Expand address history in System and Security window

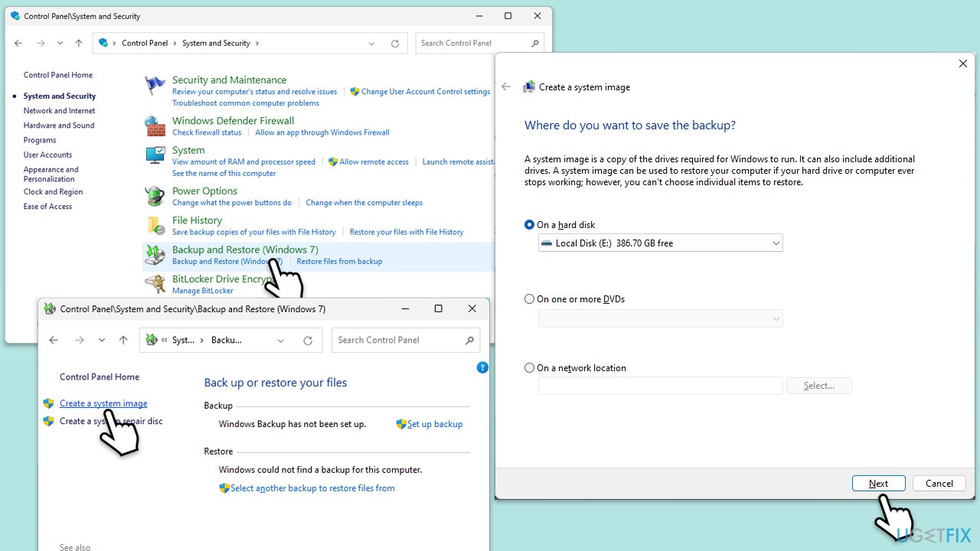(371, 44)
